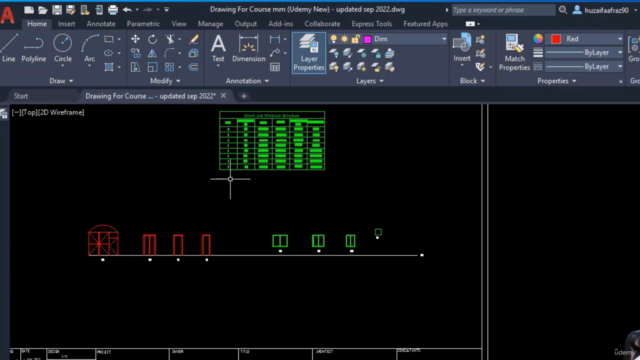The height and width of the screenshot is (360, 640).
Task: Click Make Current layer icon
Action: pos(390,53)
